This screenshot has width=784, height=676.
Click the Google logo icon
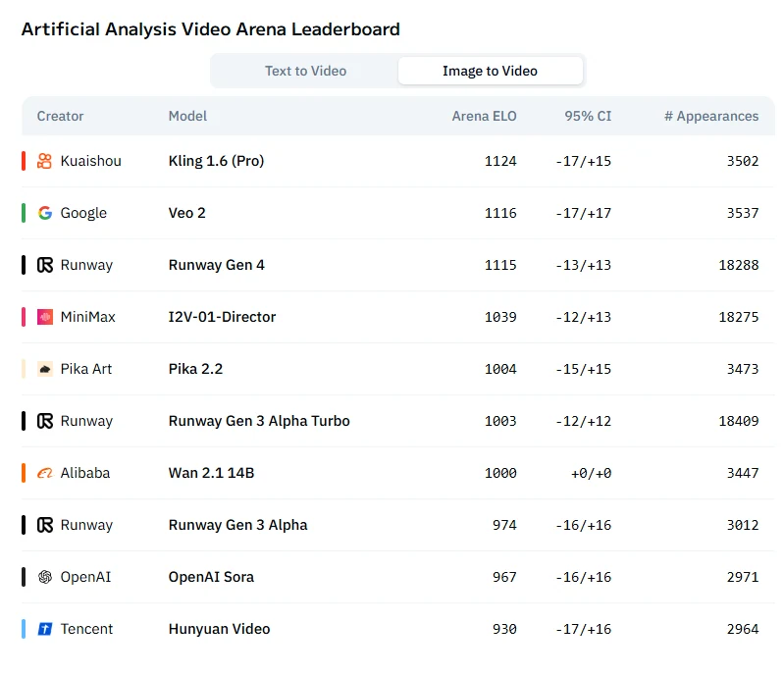(44, 213)
